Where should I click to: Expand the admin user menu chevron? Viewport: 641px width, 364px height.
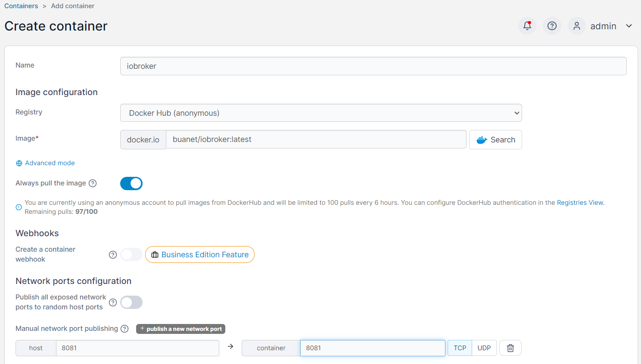coord(629,26)
